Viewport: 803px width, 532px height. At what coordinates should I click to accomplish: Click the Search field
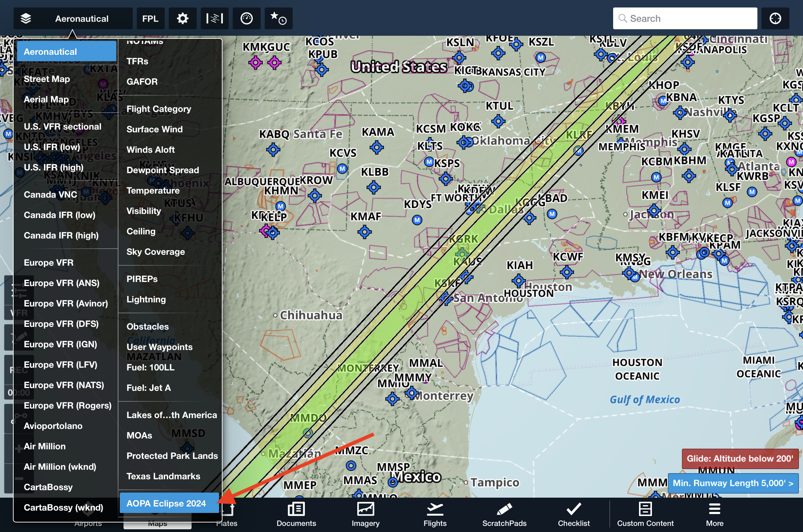[x=685, y=18]
